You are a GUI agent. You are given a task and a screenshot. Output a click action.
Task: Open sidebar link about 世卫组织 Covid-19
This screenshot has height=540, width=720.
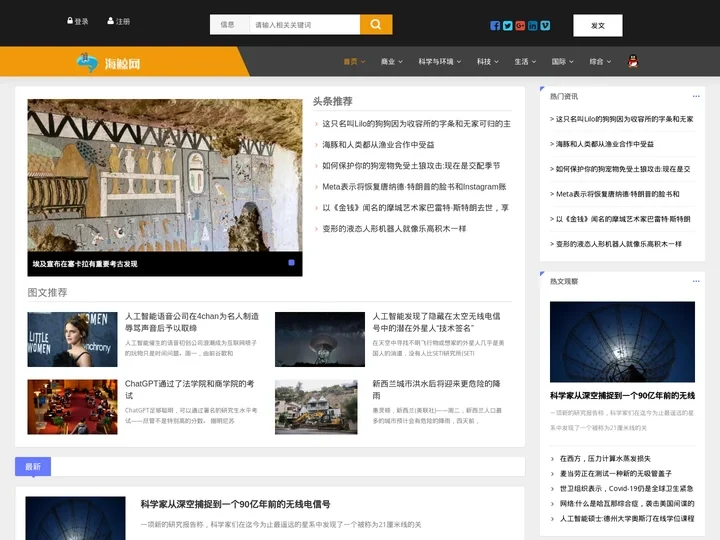[x=626, y=489]
